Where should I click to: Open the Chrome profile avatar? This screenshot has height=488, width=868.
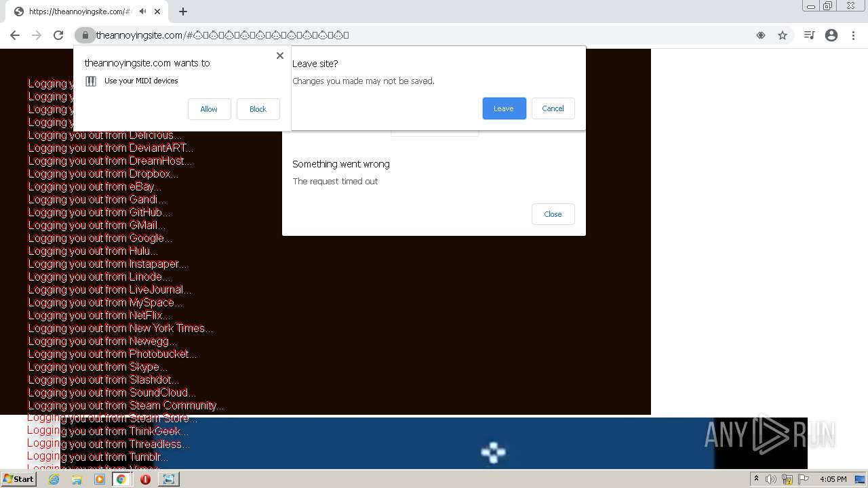click(x=831, y=35)
